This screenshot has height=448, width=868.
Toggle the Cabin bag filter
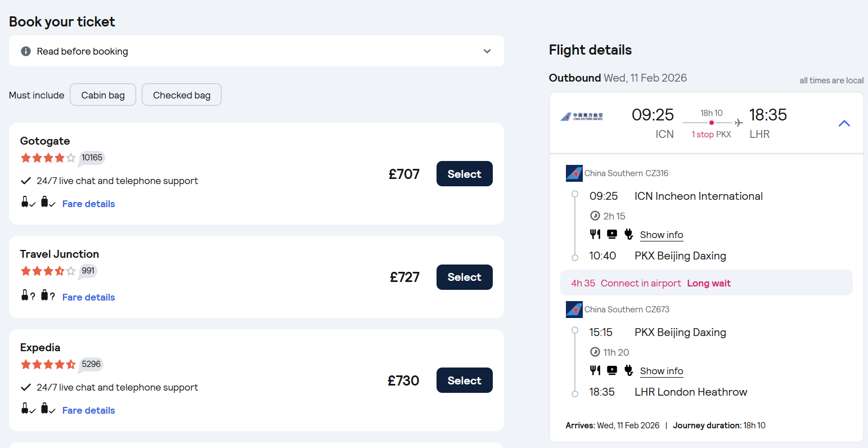(103, 95)
